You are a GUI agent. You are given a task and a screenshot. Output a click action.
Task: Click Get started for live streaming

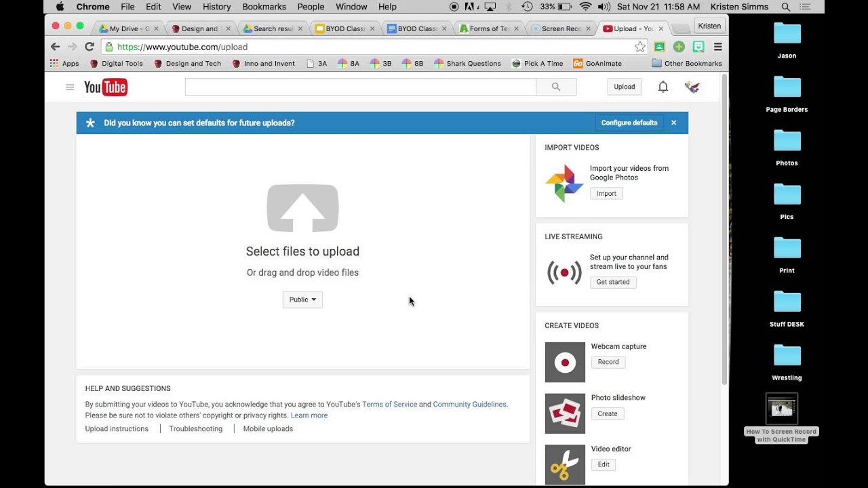(x=613, y=282)
